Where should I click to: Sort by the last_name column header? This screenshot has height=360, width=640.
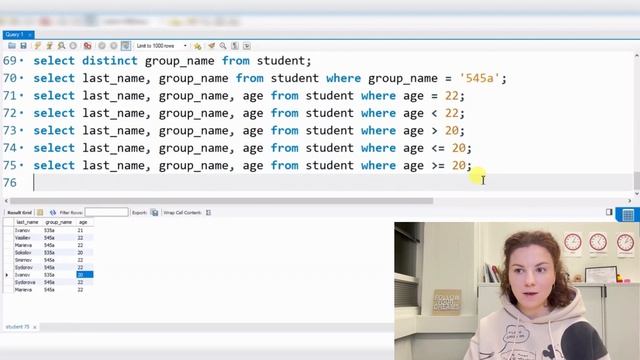(27, 222)
